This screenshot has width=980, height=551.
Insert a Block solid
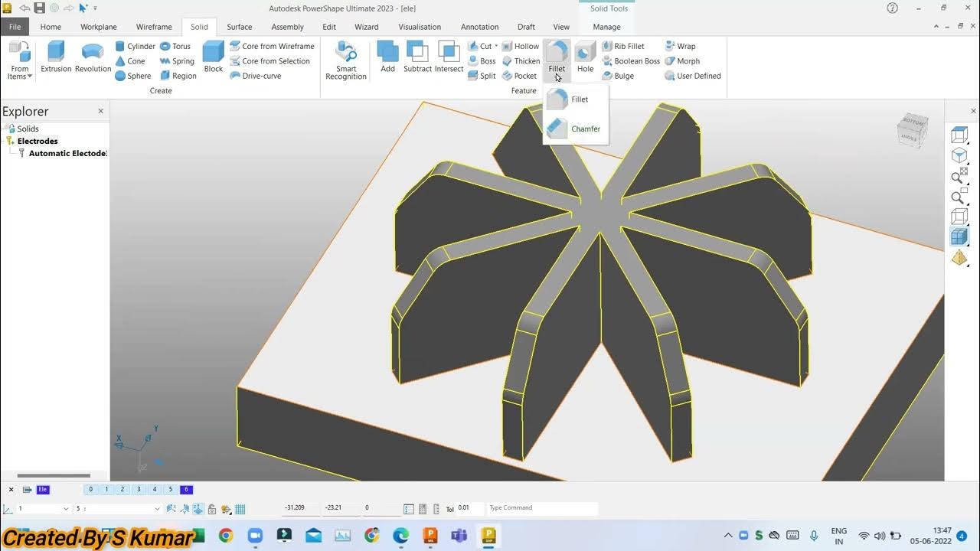214,57
